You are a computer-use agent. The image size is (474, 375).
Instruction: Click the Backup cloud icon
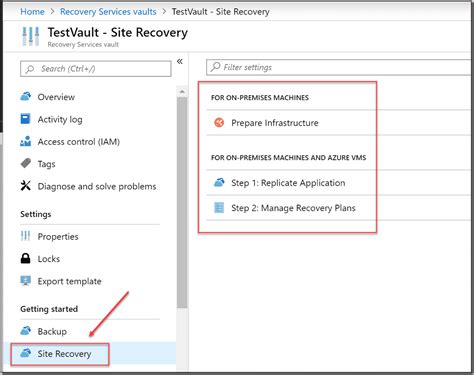point(26,331)
